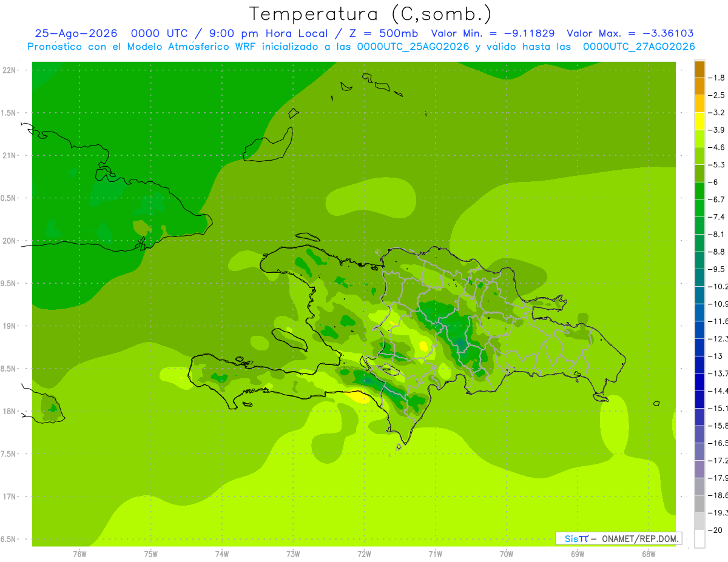Click the "-8.1" colorbar value
The height and width of the screenshot is (562, 728).
click(716, 234)
